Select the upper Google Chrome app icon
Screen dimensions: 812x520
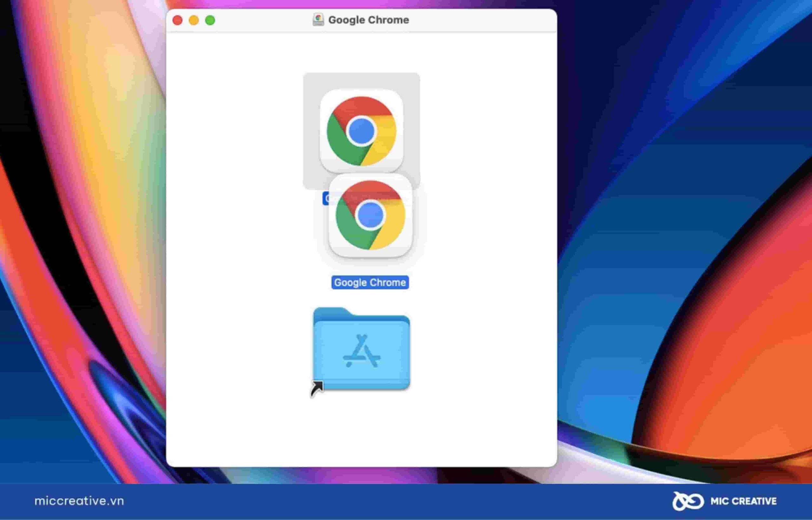pos(361,131)
